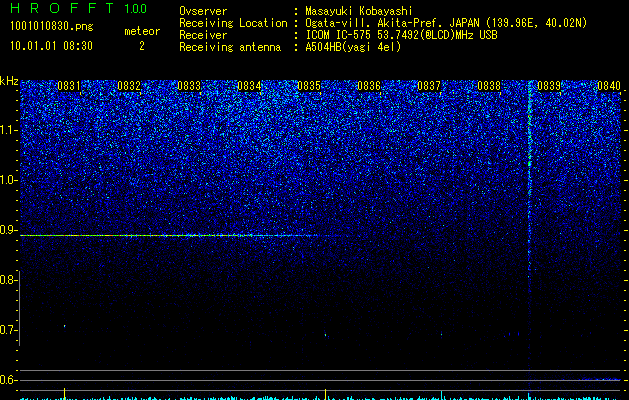Click the meteor count value 2
The width and height of the screenshot is (629, 400).
[x=142, y=46]
